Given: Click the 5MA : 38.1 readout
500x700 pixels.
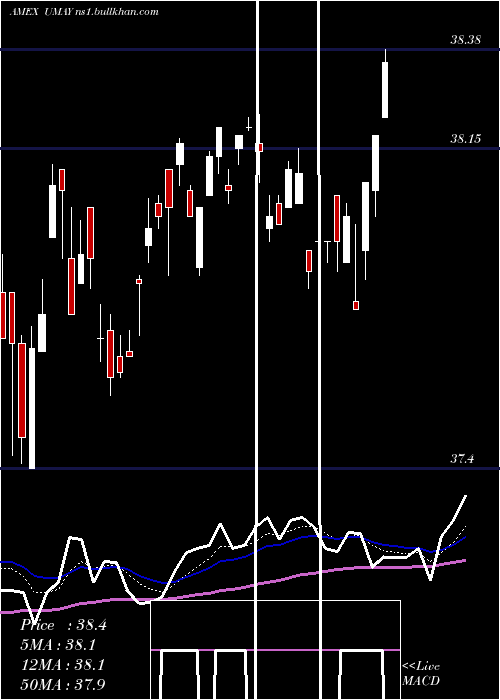Looking at the screenshot, I should [58, 645].
